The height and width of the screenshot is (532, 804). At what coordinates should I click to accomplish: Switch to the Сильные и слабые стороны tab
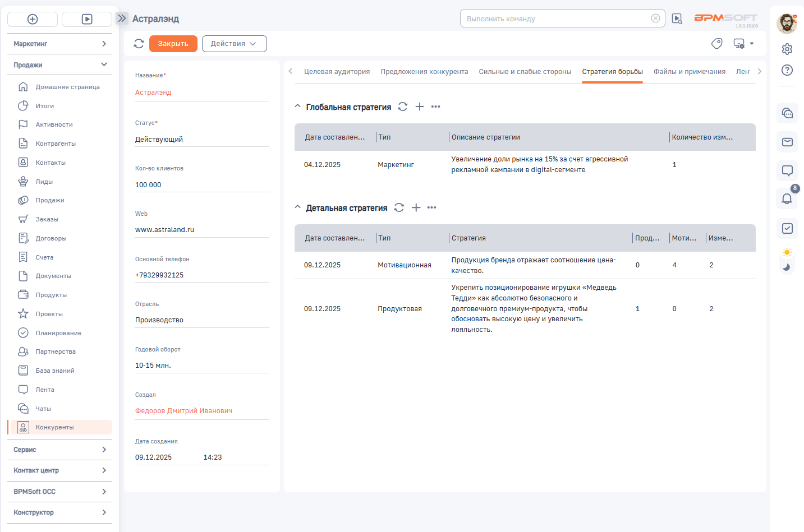click(525, 72)
